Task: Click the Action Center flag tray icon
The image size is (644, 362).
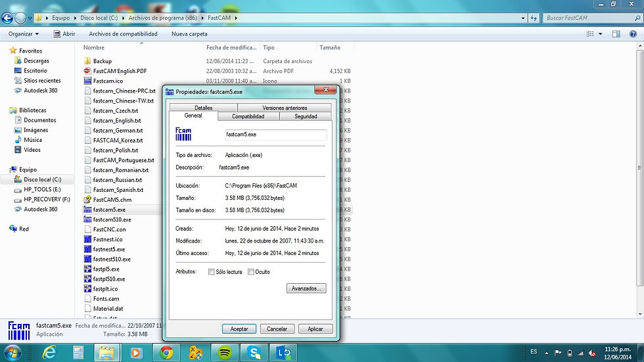Action: point(558,353)
